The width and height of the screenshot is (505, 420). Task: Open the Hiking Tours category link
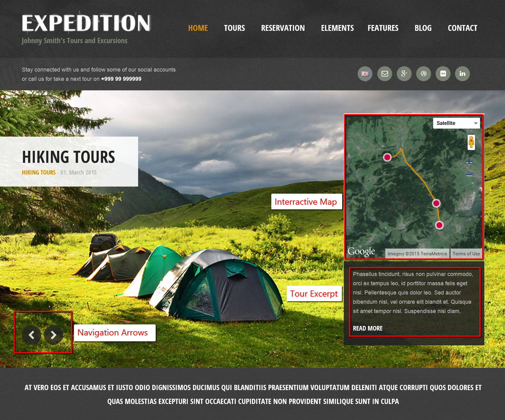tap(39, 172)
